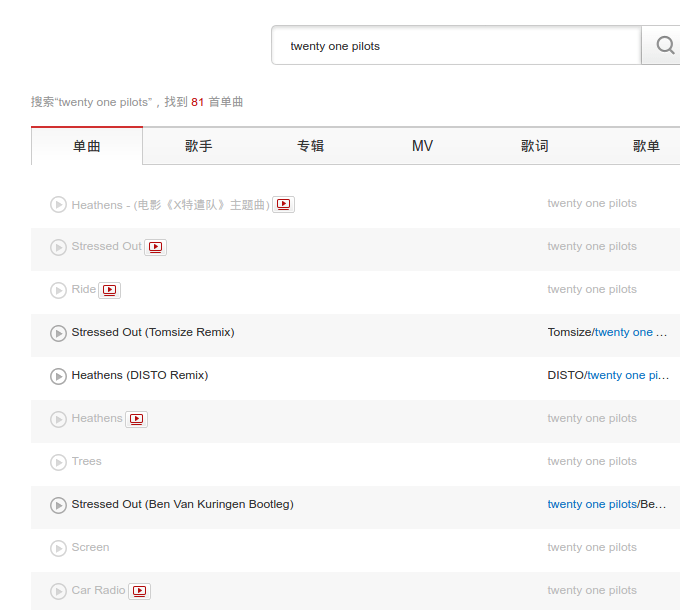The image size is (680, 610).
Task: Play the Heathens X特遣队 theme song
Action: [58, 204]
